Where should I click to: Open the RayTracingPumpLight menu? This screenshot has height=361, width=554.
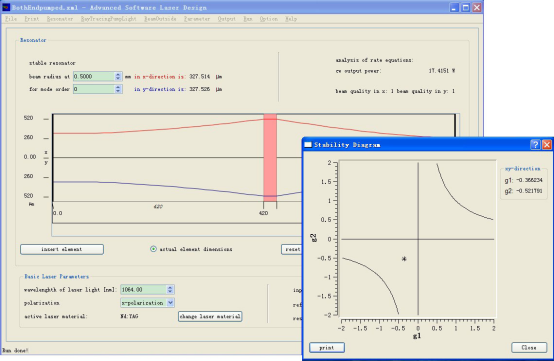108,19
